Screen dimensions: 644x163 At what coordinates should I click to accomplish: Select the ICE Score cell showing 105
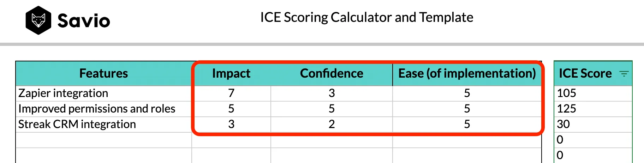tap(567, 93)
